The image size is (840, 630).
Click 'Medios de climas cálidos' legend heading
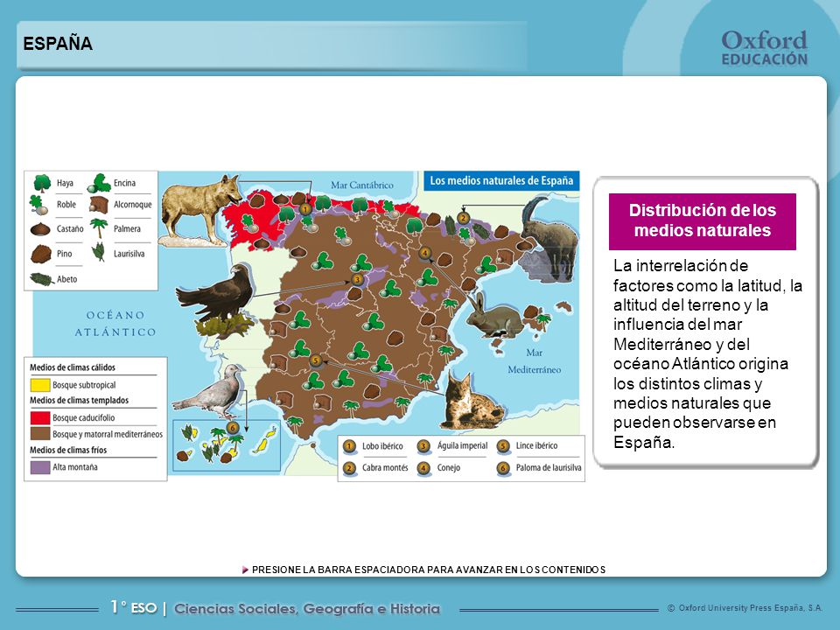[x=73, y=367]
